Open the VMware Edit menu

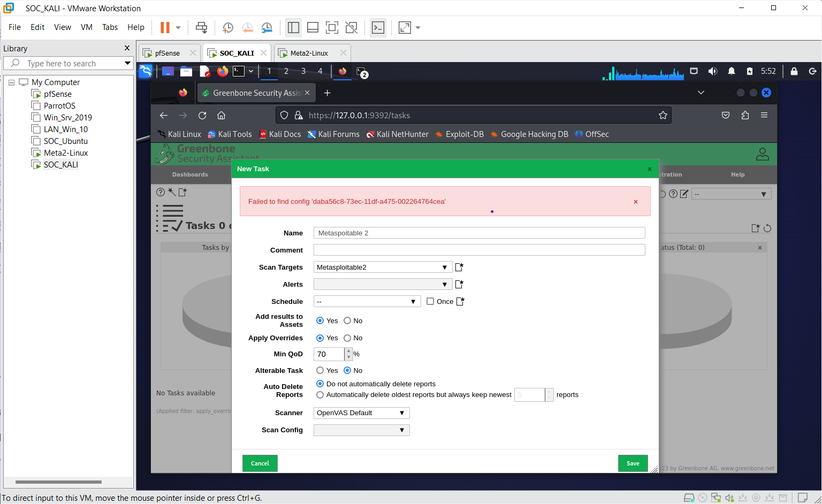[x=37, y=27]
